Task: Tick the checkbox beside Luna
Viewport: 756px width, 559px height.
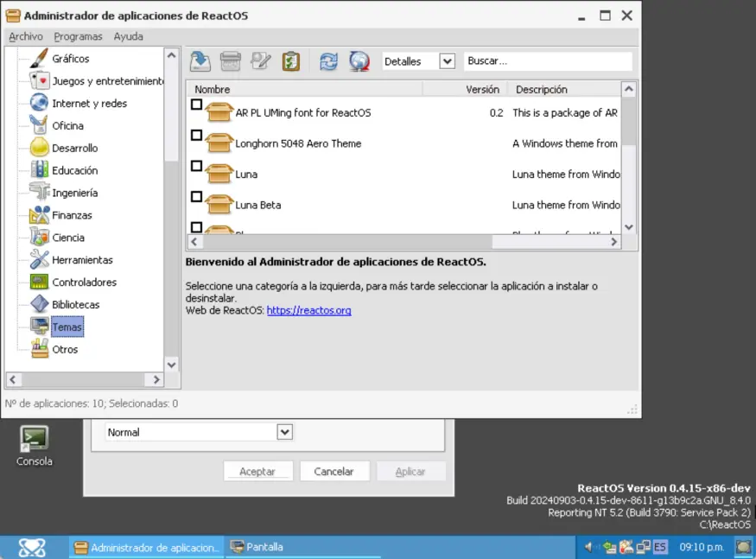Action: click(196, 166)
